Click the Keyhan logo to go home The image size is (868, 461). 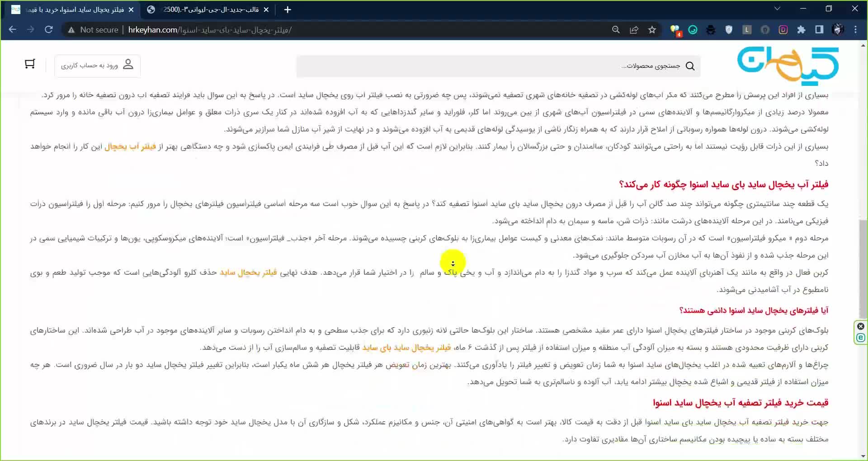click(x=788, y=66)
